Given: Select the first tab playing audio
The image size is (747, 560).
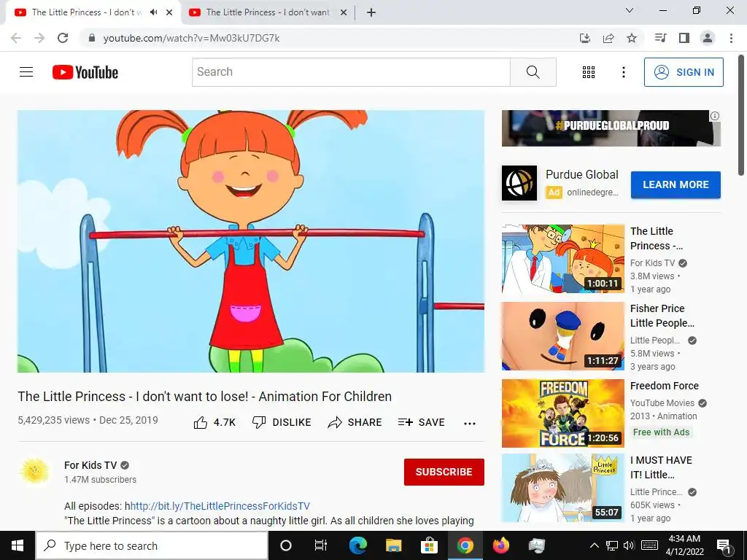Looking at the screenshot, I should click(86, 12).
